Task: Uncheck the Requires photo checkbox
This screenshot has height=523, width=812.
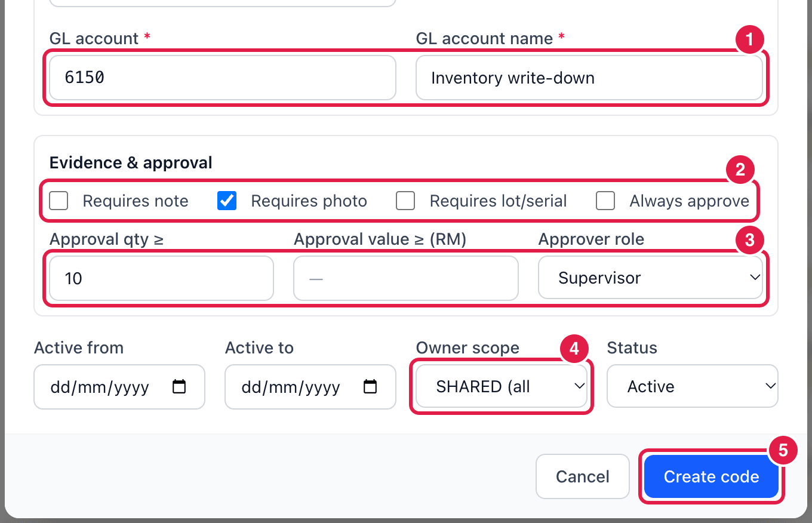Action: tap(227, 201)
